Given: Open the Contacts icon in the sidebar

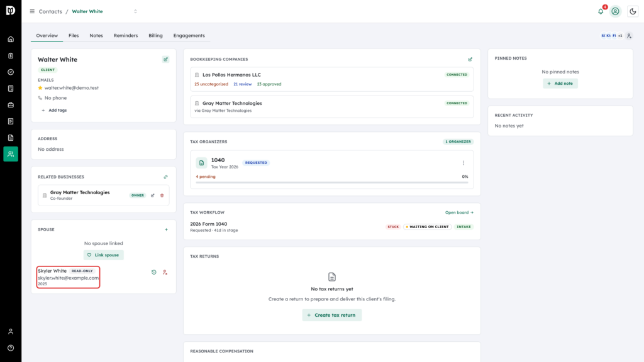Looking at the screenshot, I should (11, 154).
